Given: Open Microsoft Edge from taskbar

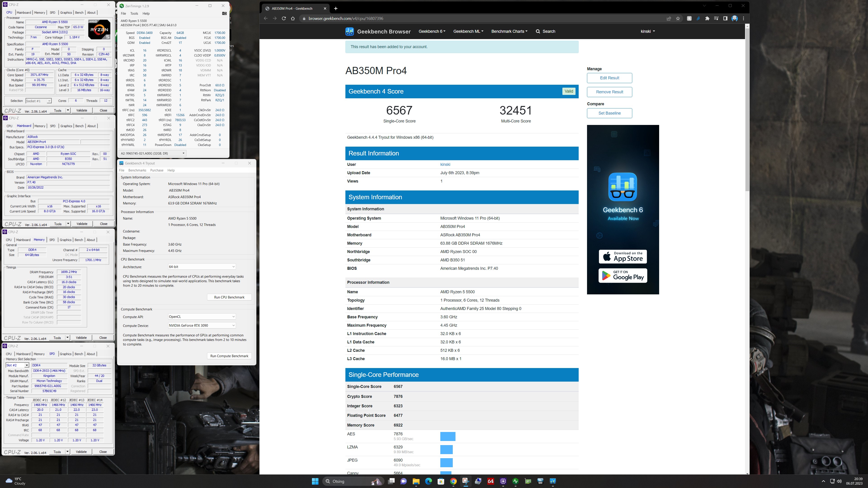Looking at the screenshot, I should [429, 481].
